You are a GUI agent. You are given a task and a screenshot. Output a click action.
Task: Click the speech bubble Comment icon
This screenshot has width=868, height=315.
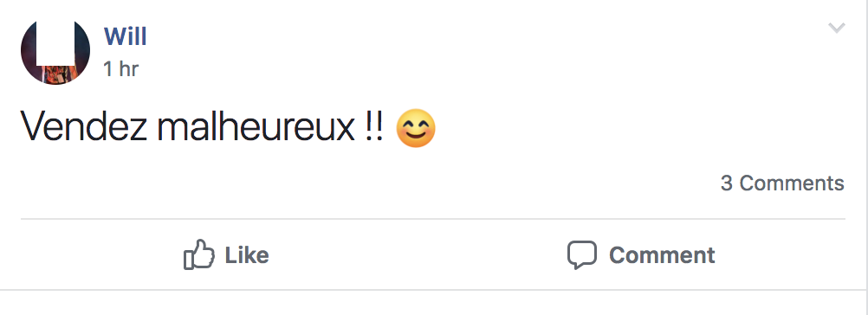tap(582, 254)
